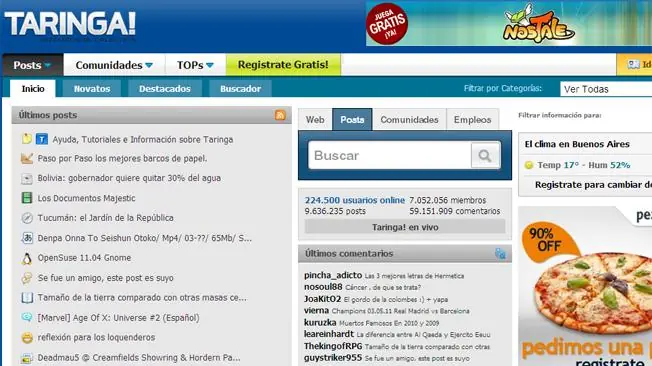Open user ThekingofRPG in comments
Screen dimensions: 652x366
333,346
